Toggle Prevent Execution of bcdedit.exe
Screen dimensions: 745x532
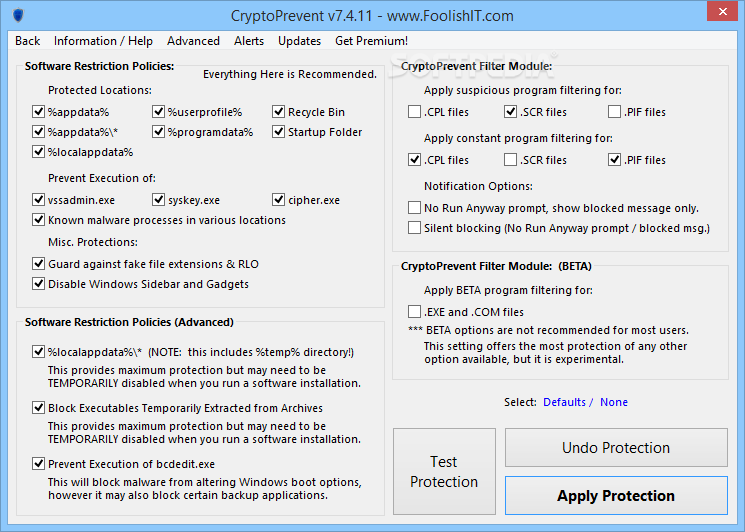pyautogui.click(x=38, y=464)
